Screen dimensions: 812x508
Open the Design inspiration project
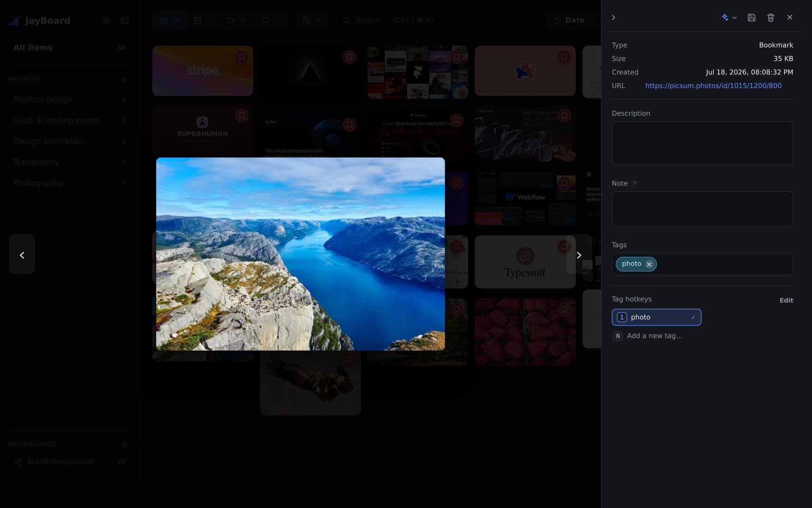tap(70, 141)
